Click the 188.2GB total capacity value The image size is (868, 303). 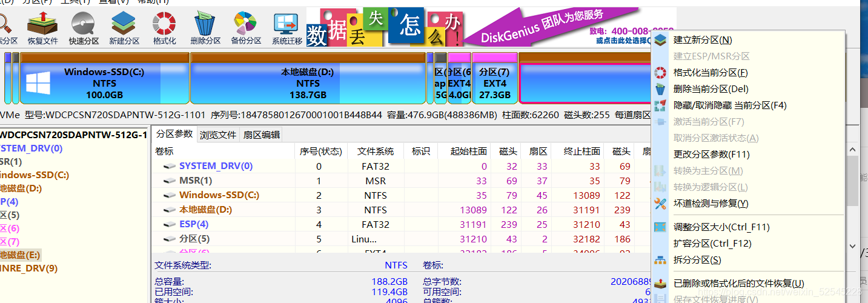[389, 282]
